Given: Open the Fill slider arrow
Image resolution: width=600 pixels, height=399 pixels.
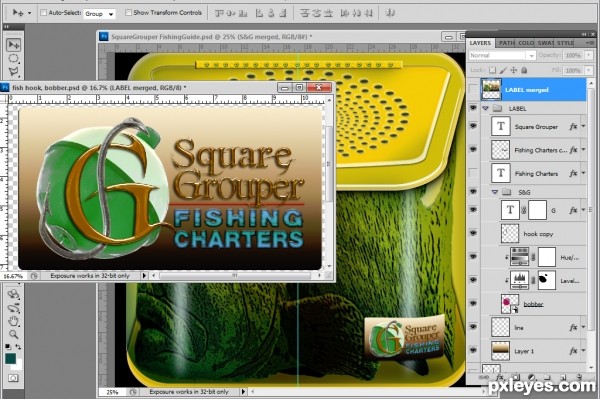Looking at the screenshot, I should pyautogui.click(x=589, y=70).
